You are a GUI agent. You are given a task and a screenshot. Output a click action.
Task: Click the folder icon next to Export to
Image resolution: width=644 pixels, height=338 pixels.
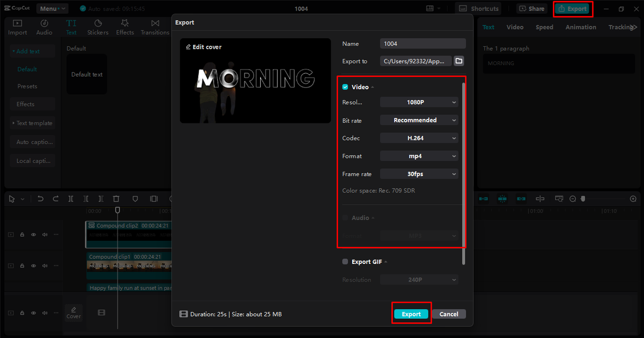click(x=459, y=61)
